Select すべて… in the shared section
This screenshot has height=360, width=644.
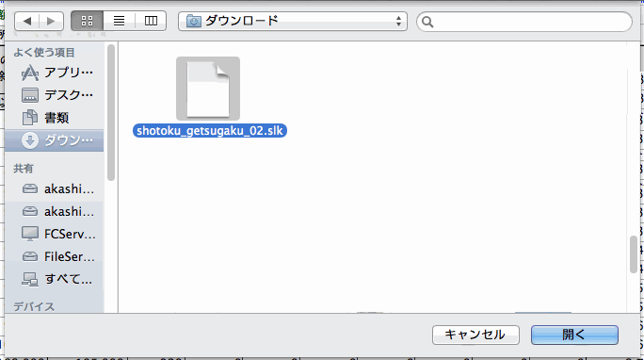tap(55, 280)
